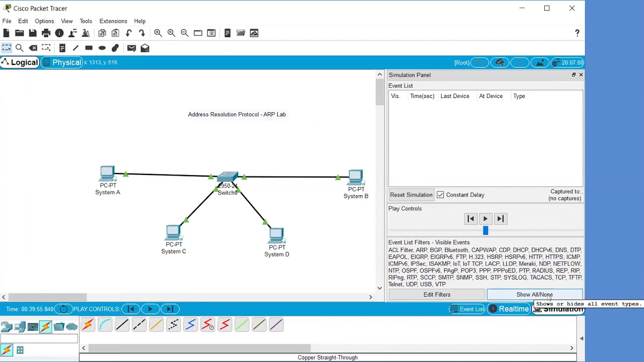Copy selected items toolbar icon

(102, 33)
